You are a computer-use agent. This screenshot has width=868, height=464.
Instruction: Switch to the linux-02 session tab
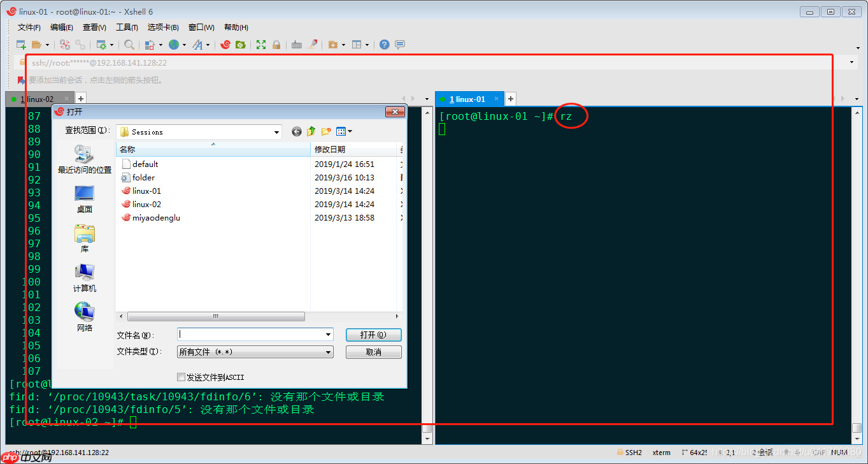(39, 98)
